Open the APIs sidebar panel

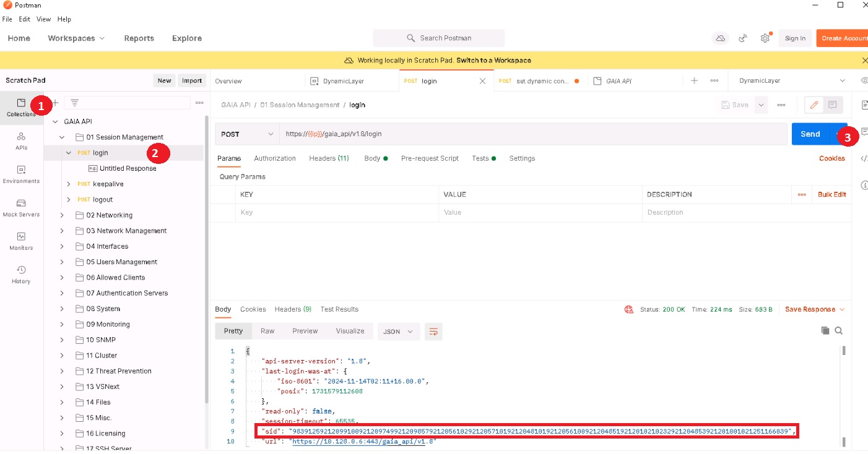pos(21,141)
